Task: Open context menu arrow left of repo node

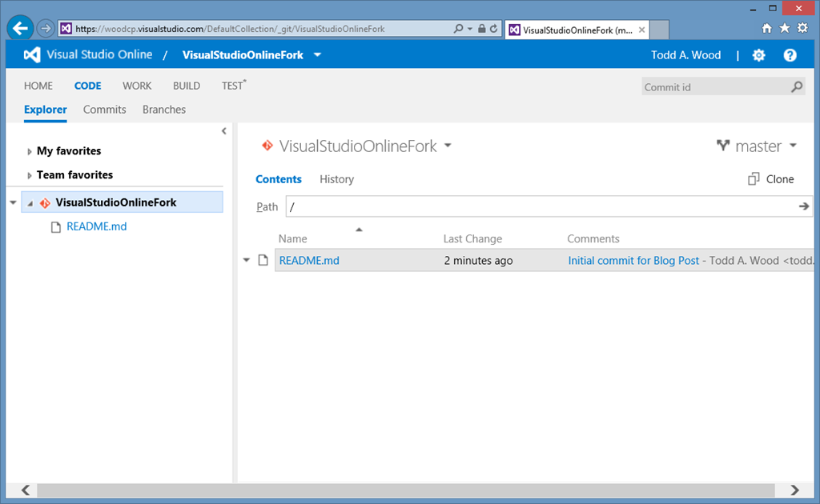Action: click(13, 202)
